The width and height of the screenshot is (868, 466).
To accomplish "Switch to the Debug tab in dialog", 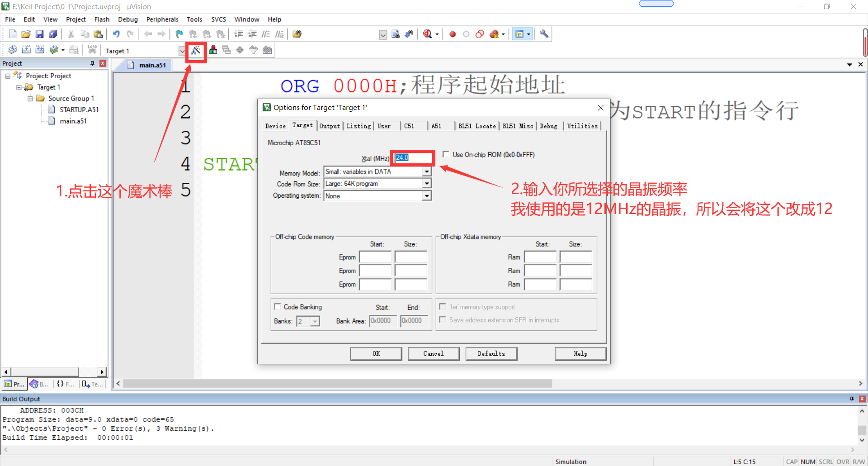I will [548, 126].
